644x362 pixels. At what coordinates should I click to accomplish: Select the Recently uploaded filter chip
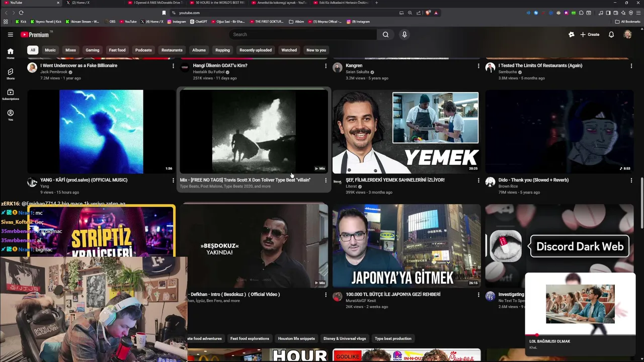point(256,50)
